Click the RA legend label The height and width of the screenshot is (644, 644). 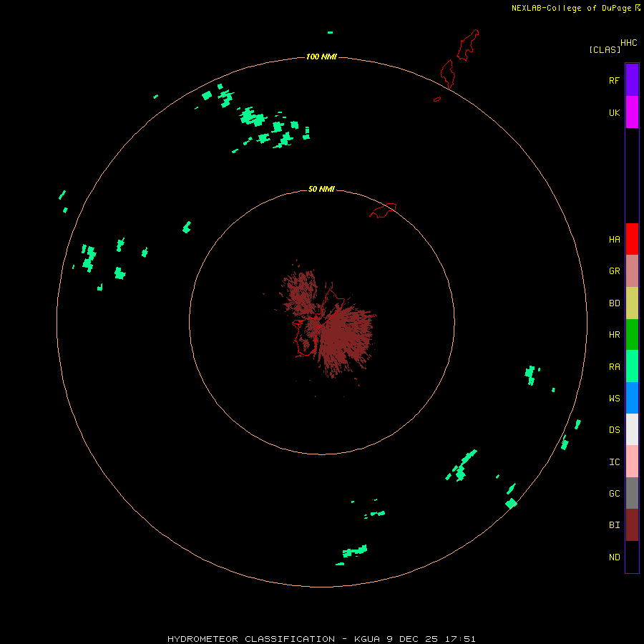tap(614, 367)
